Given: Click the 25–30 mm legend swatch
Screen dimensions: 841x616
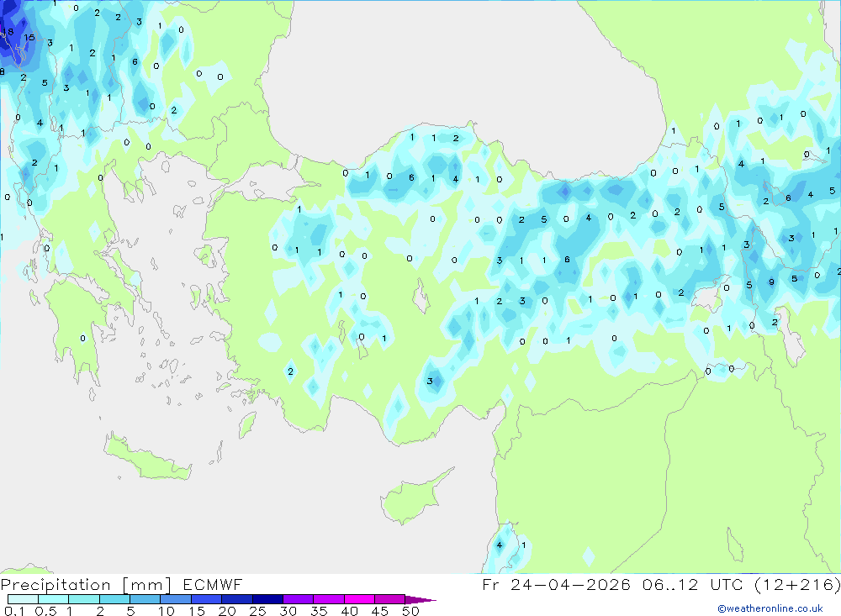Looking at the screenshot, I should coord(267,599).
